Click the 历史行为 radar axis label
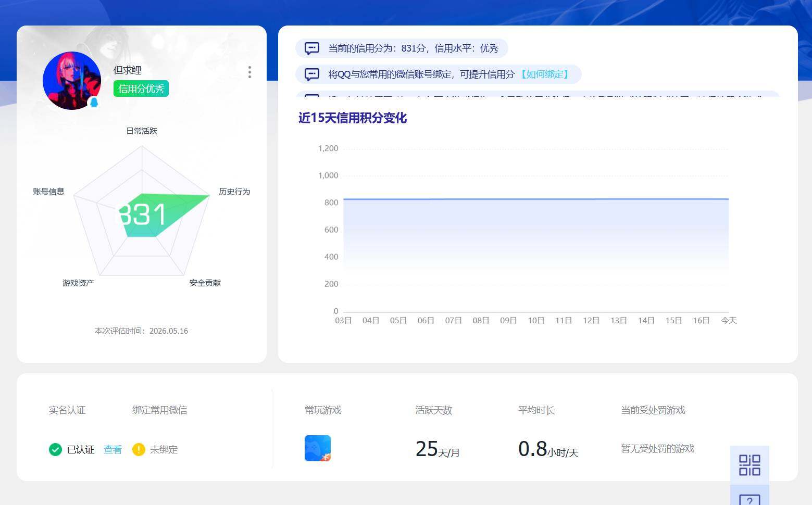Screen dimensions: 812x505 234,192
